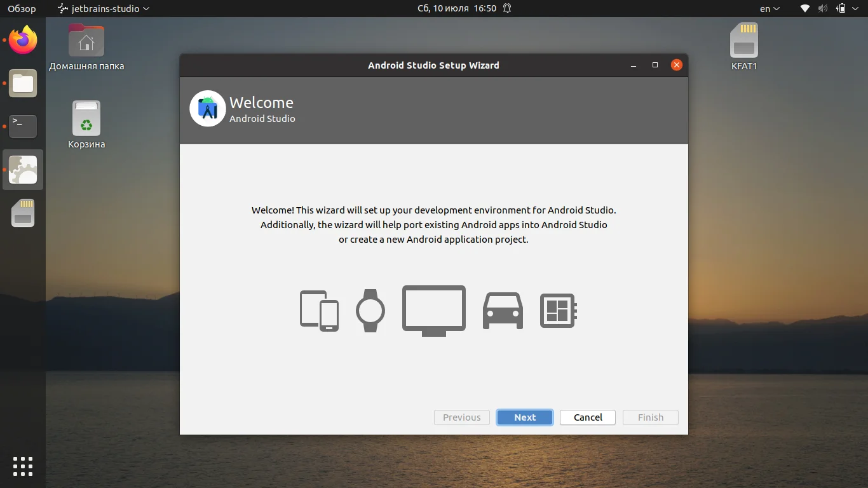Open the clock and calendar panel
The width and height of the screenshot is (868, 488).
pyautogui.click(x=457, y=8)
